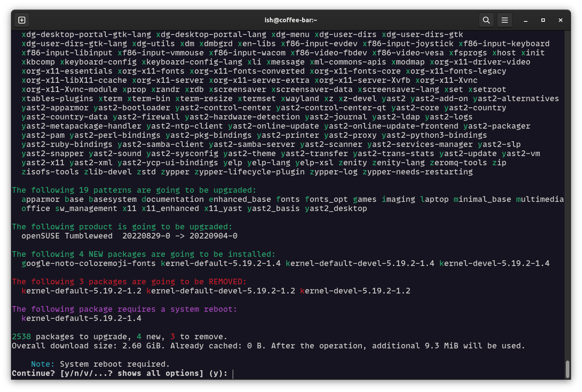Click 'xscreensaver-data' package name
The width and height of the screenshot is (582, 392).
312,89
